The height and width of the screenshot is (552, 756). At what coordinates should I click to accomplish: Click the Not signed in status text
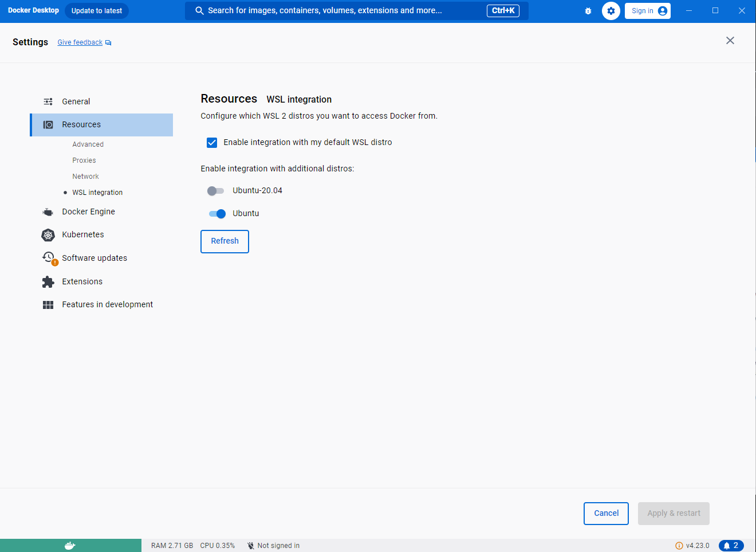point(278,546)
